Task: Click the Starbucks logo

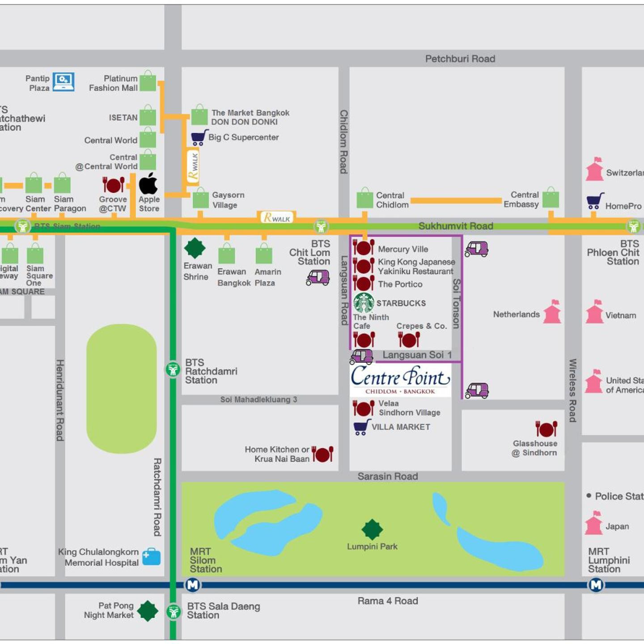Action: pyautogui.click(x=364, y=303)
